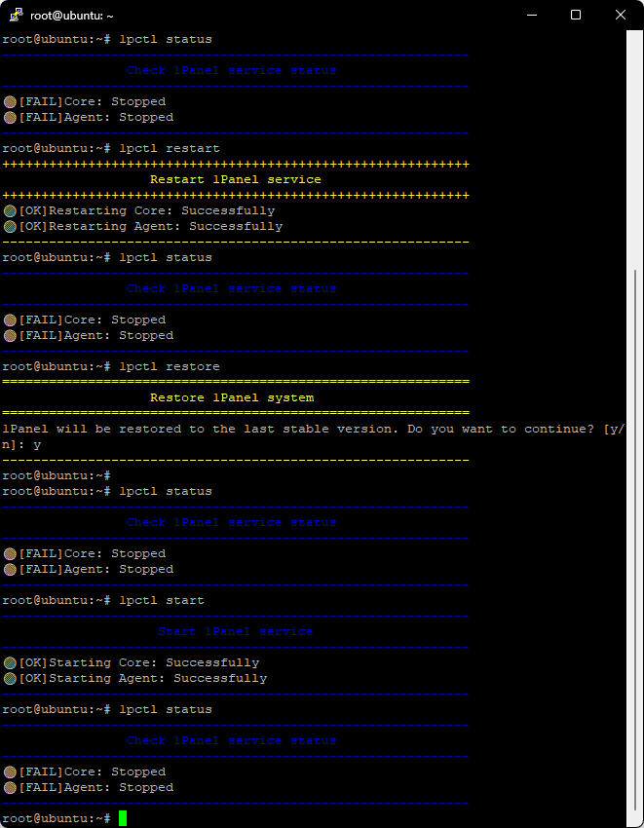
Task: Click the "1pctl restore" command text
Action: tap(169, 366)
